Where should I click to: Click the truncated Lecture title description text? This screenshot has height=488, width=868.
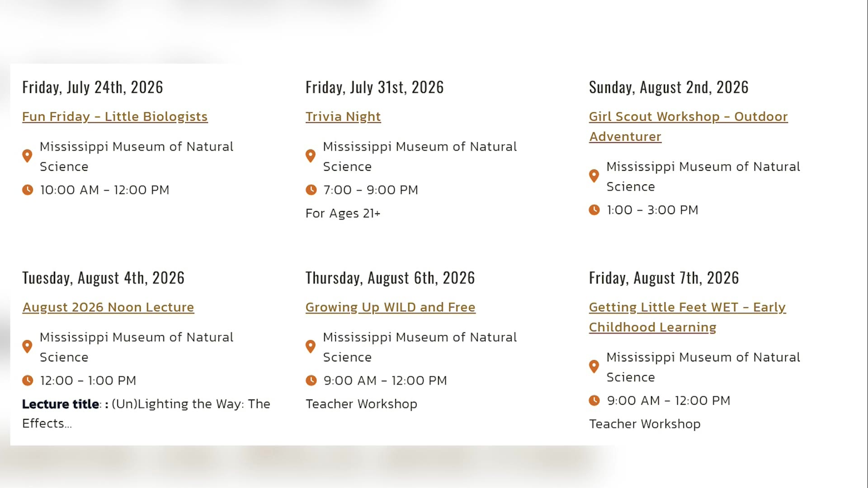tap(146, 413)
